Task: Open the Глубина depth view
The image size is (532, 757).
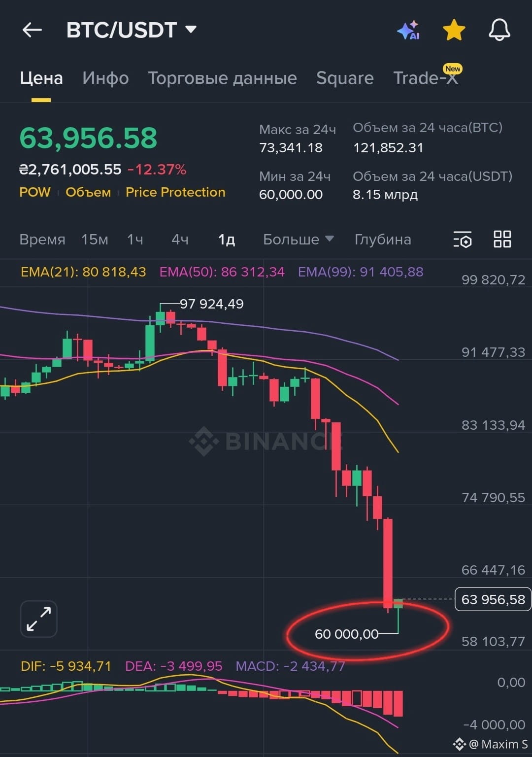Action: tap(383, 240)
